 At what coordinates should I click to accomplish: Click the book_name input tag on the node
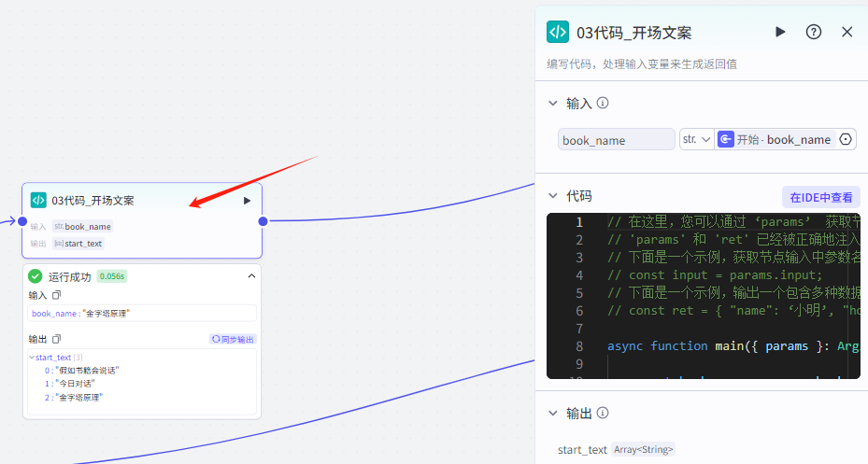pos(82,226)
